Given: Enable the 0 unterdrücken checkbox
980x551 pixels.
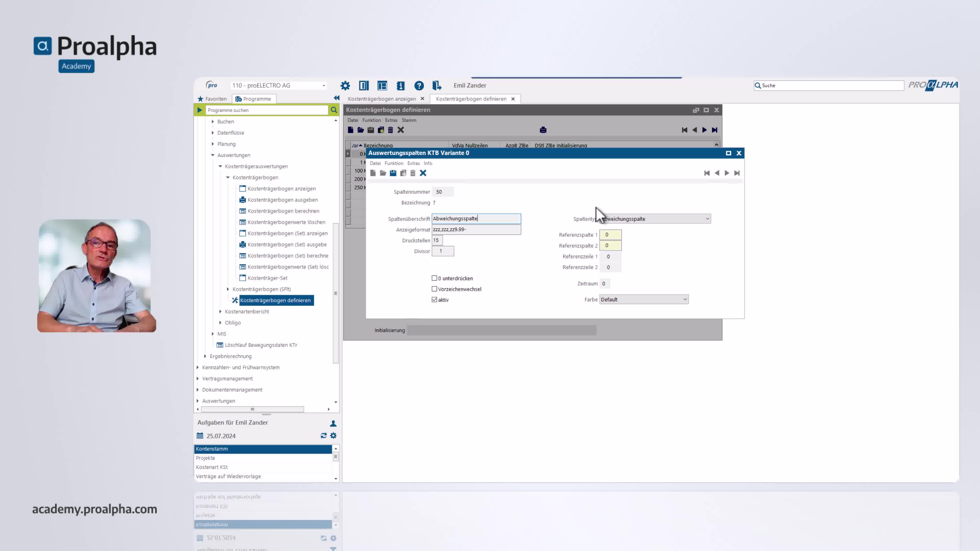Looking at the screenshot, I should (434, 278).
